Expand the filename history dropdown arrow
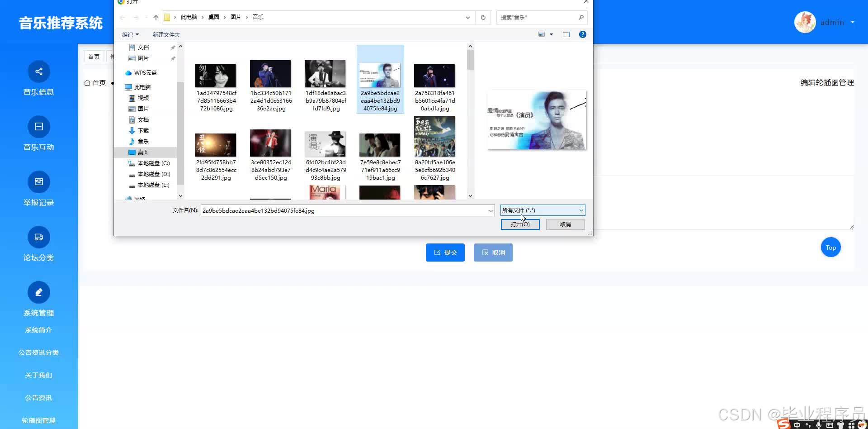868x429 pixels. click(x=491, y=211)
